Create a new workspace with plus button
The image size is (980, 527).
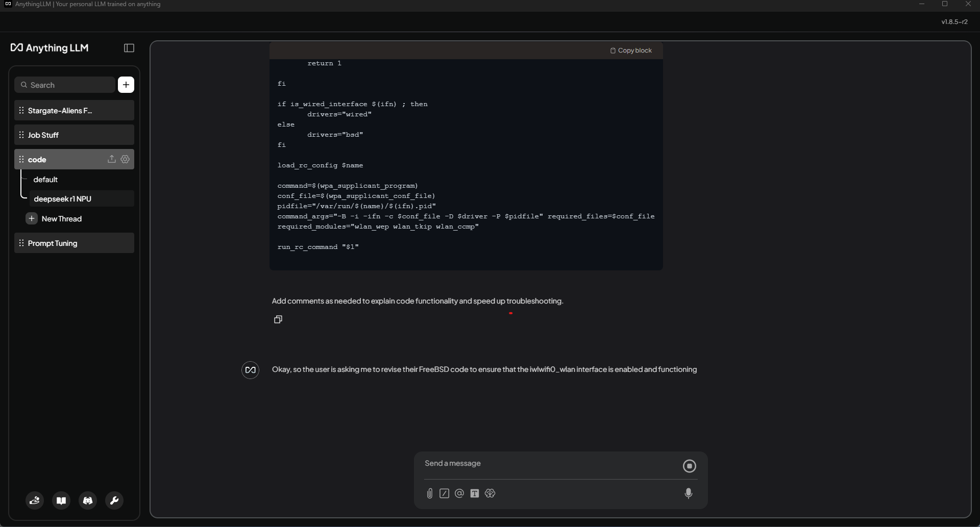coord(126,85)
